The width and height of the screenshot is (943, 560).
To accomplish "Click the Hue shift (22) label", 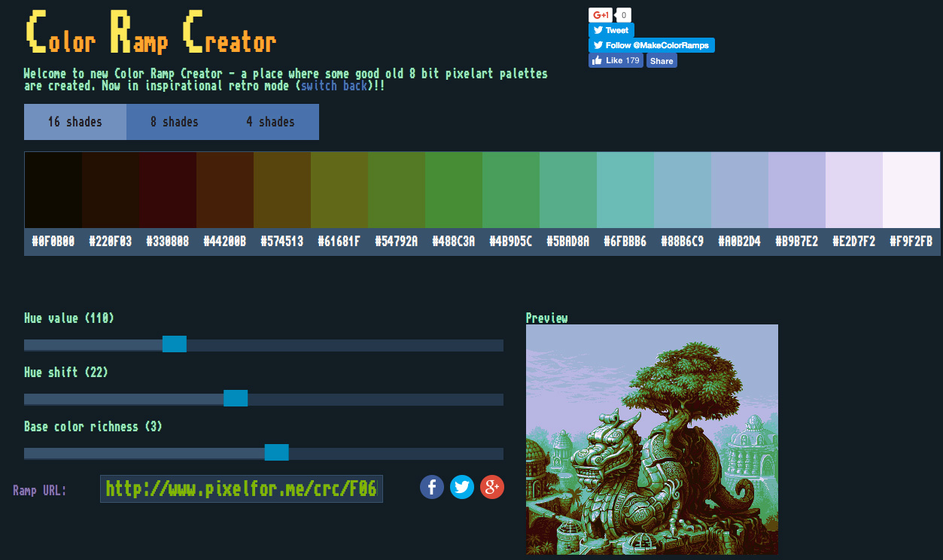I will pyautogui.click(x=66, y=373).
